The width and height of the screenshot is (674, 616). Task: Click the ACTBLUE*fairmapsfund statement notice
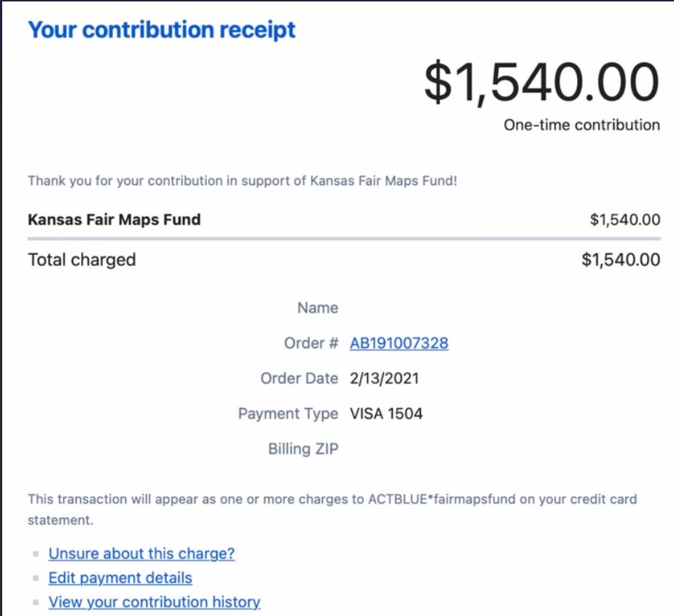(332, 510)
